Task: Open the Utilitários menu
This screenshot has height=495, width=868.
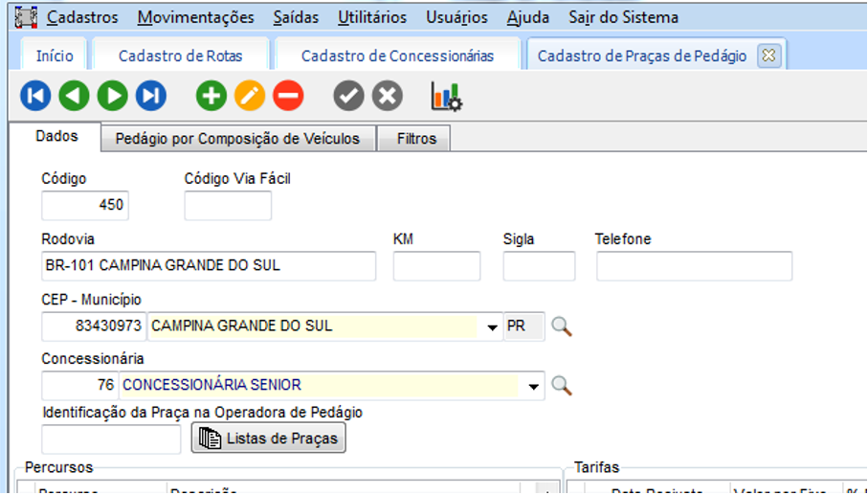Action: coord(371,17)
